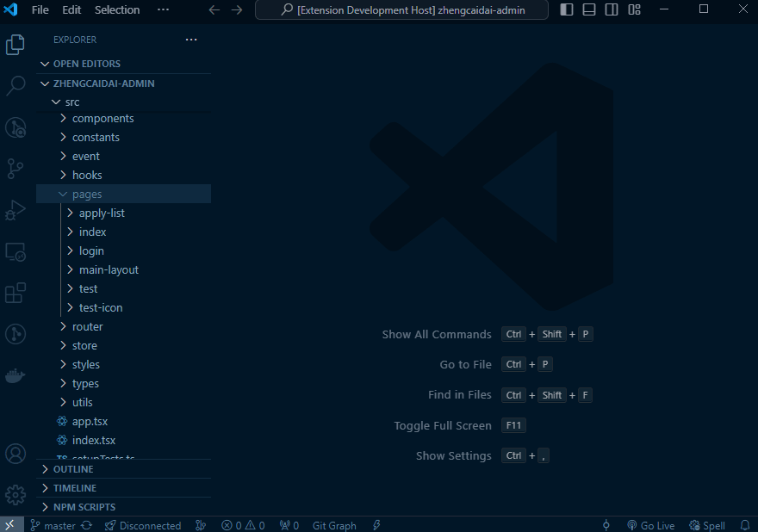This screenshot has height=532, width=758.
Task: Expand the Timeline section
Action: click(124, 488)
